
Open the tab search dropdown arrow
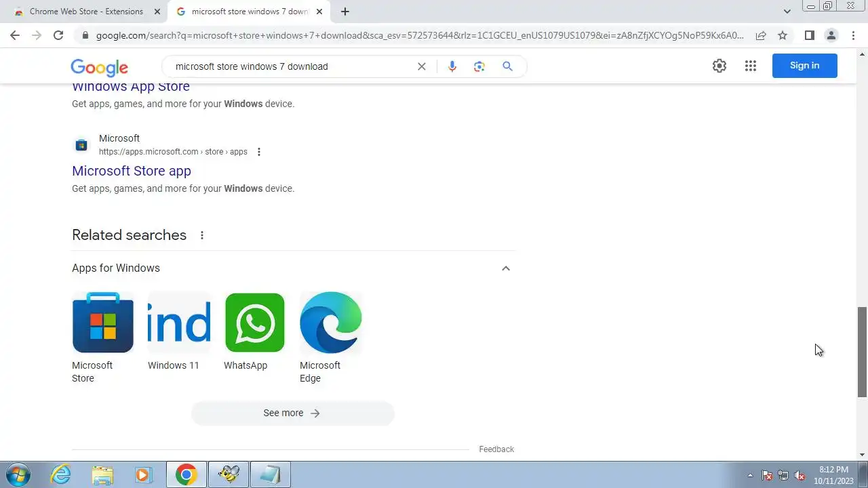787,12
